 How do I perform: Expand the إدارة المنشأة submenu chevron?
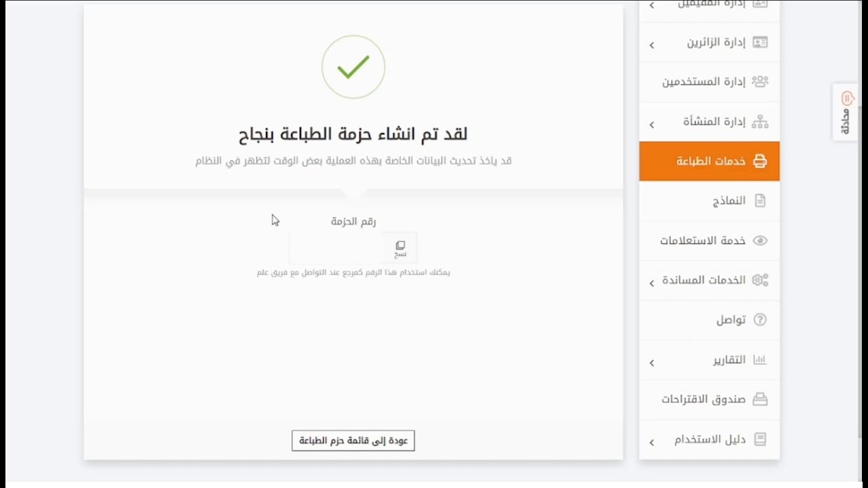pyautogui.click(x=652, y=125)
